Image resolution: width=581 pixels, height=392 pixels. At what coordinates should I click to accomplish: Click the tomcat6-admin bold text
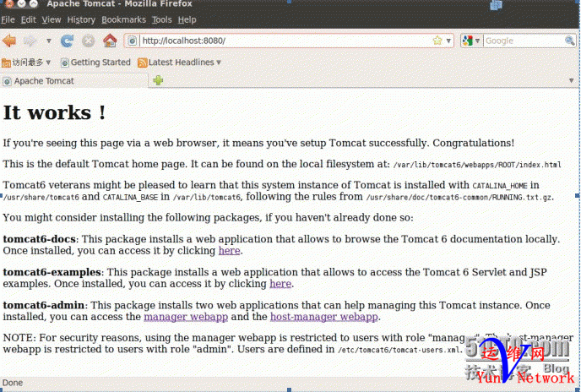44,305
